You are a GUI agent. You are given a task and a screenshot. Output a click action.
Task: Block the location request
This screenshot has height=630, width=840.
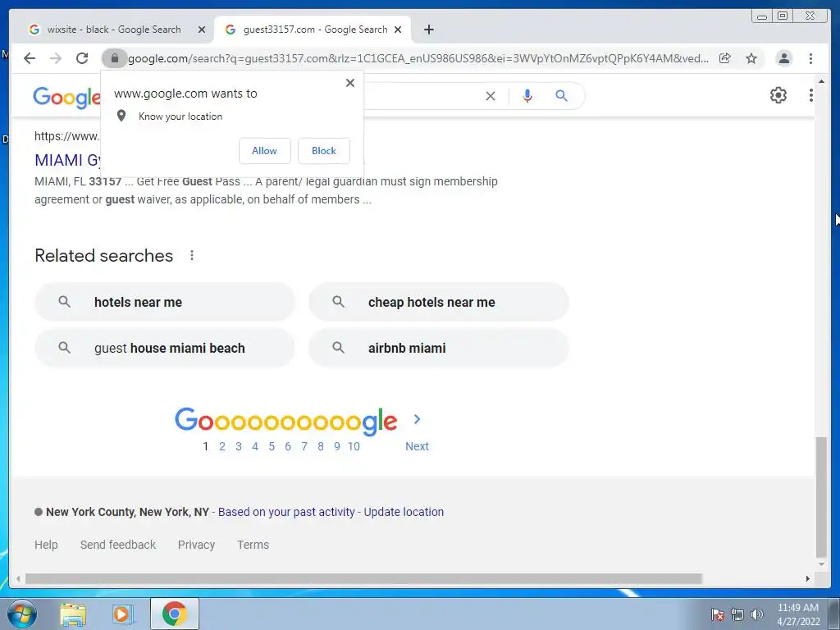pos(323,151)
